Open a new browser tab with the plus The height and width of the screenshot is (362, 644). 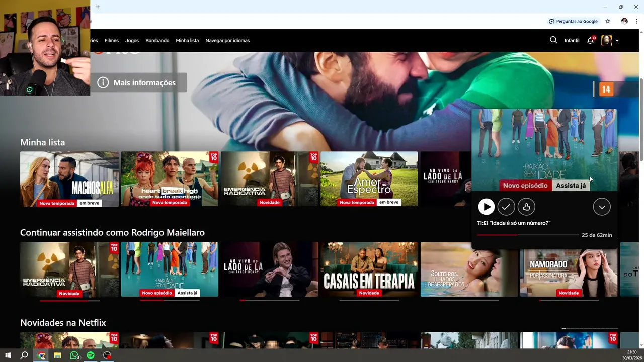[x=98, y=7]
